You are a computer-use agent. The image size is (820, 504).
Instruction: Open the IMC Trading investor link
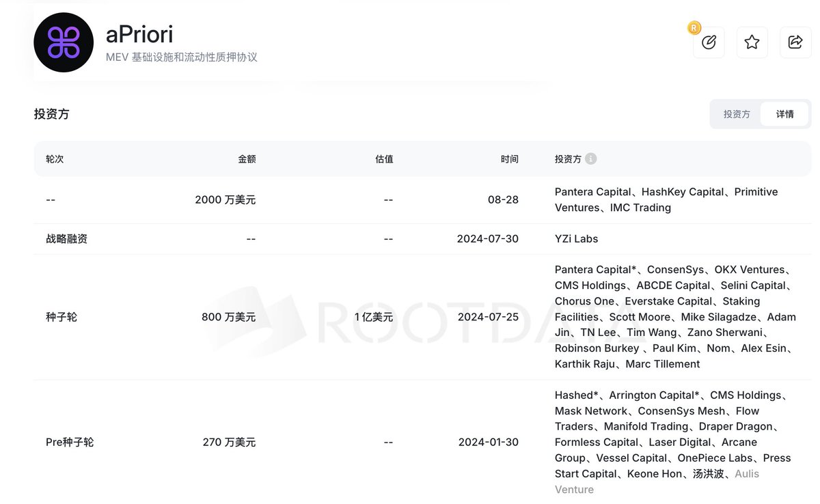click(640, 208)
